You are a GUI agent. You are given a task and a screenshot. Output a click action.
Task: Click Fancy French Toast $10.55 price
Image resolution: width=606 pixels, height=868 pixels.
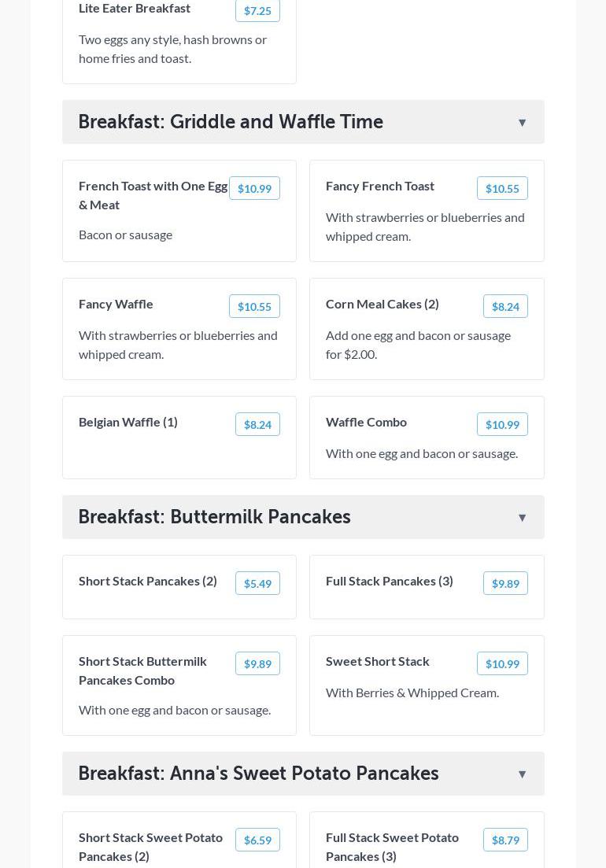pos(502,189)
